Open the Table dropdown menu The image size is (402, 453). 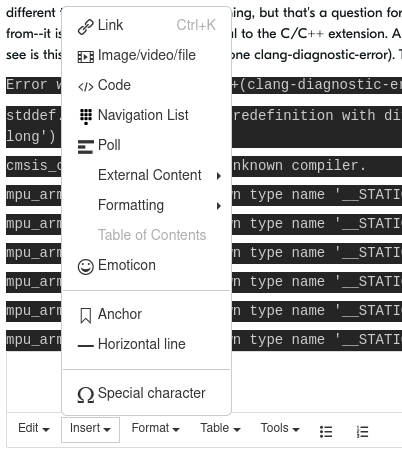point(220,428)
